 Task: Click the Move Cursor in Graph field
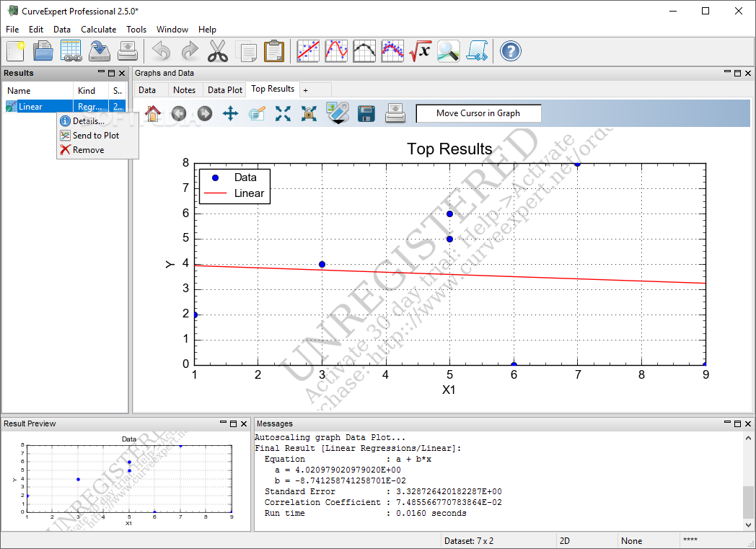[x=478, y=113]
